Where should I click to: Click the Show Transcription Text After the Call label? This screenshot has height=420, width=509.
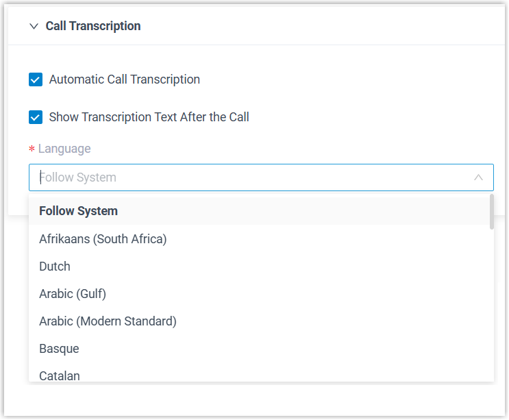[x=149, y=117]
